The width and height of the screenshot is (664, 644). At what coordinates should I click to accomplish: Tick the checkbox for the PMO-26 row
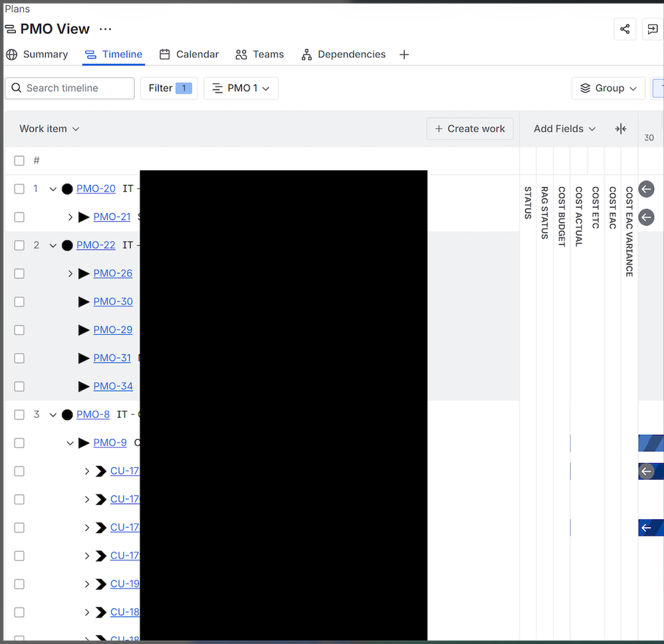tap(19, 274)
